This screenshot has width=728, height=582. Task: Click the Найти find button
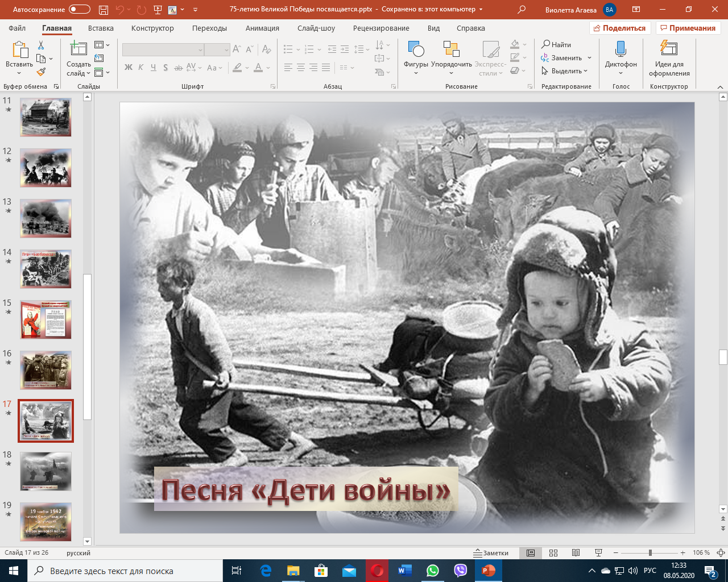pos(556,44)
